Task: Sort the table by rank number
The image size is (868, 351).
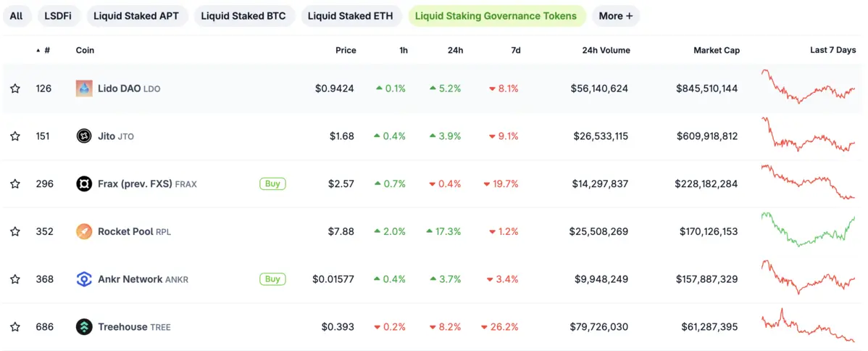Action: click(x=46, y=51)
